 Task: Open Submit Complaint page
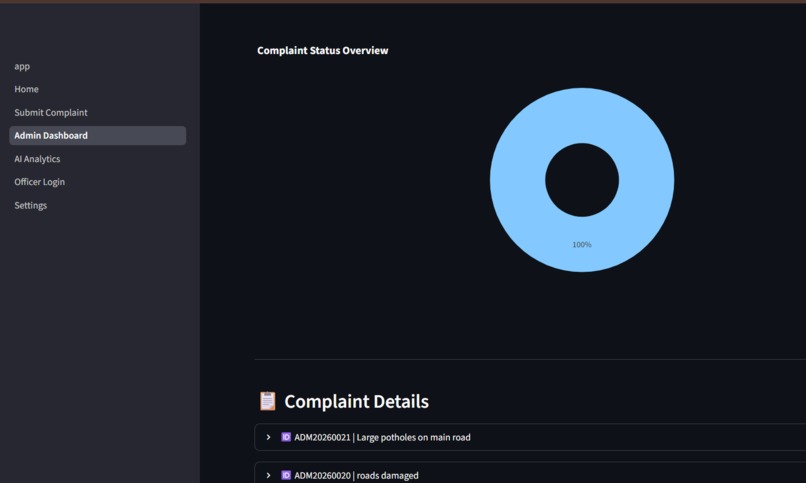pyautogui.click(x=50, y=113)
